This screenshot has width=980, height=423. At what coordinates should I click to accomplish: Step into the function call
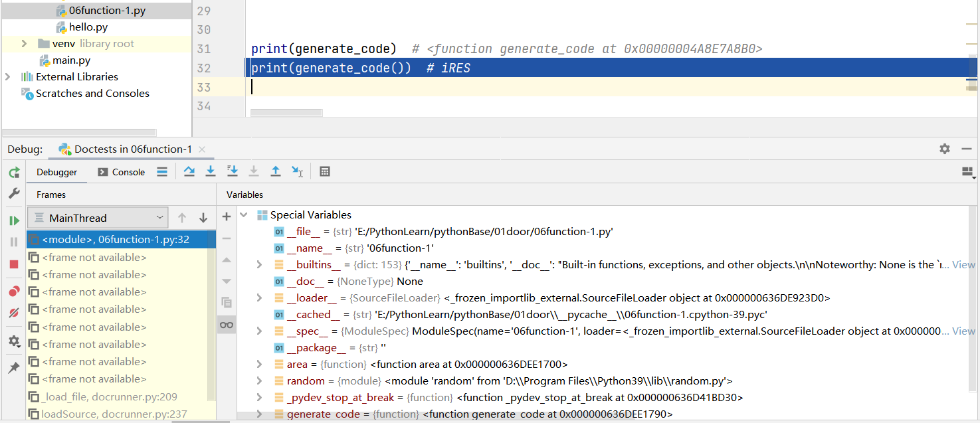[211, 171]
